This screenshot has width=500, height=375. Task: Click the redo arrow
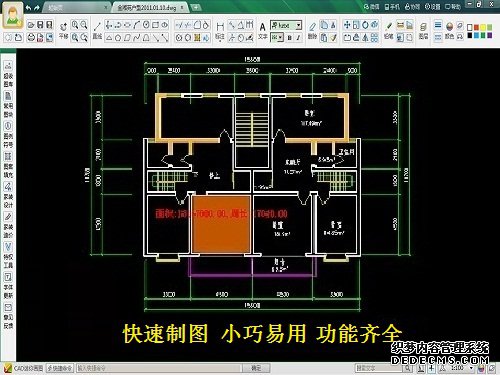click(37, 8)
